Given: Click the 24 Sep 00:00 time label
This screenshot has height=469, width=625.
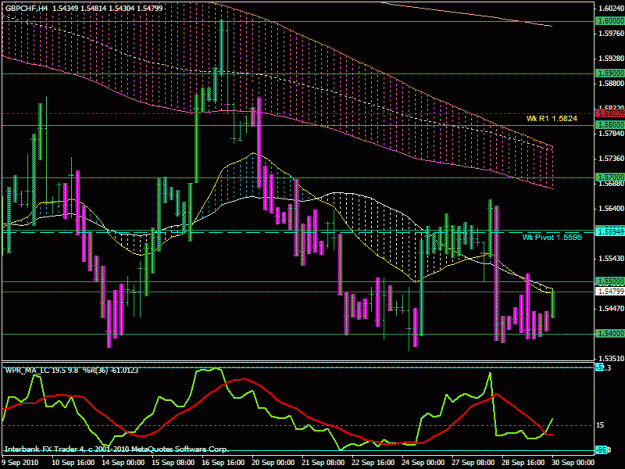Looking at the screenshot, I should 423,462.
